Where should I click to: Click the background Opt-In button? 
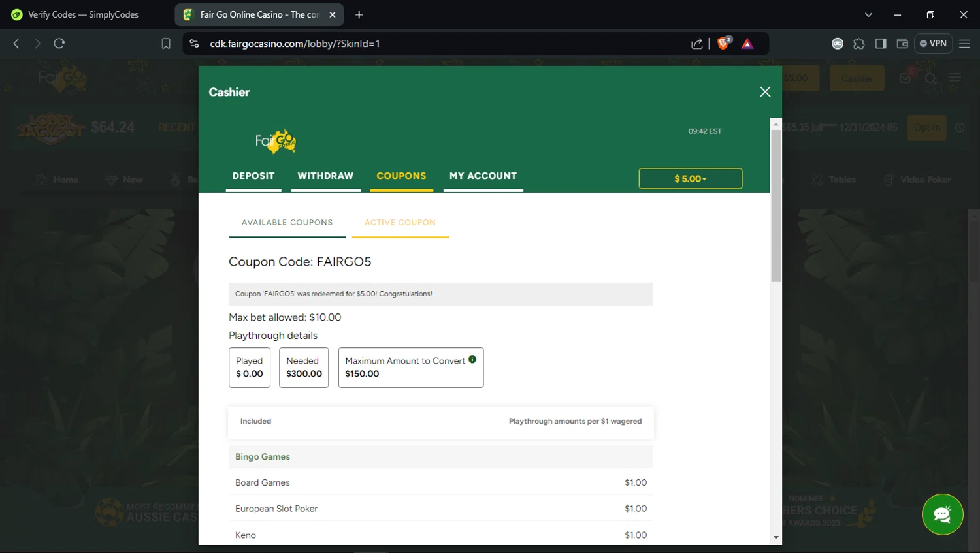(927, 127)
